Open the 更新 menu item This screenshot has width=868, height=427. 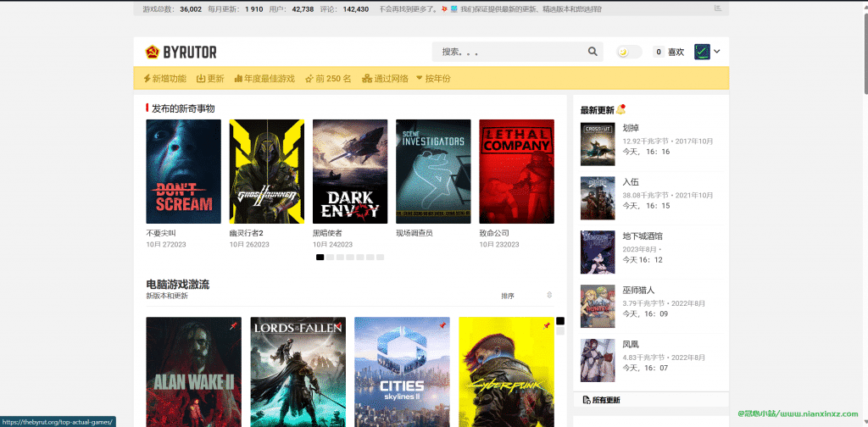tap(210, 79)
